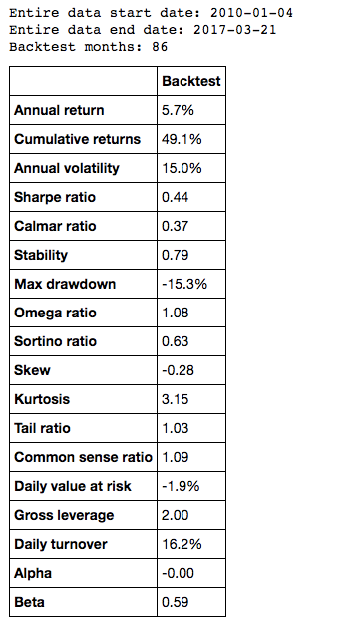Click the Tail ratio row label

click(42, 428)
